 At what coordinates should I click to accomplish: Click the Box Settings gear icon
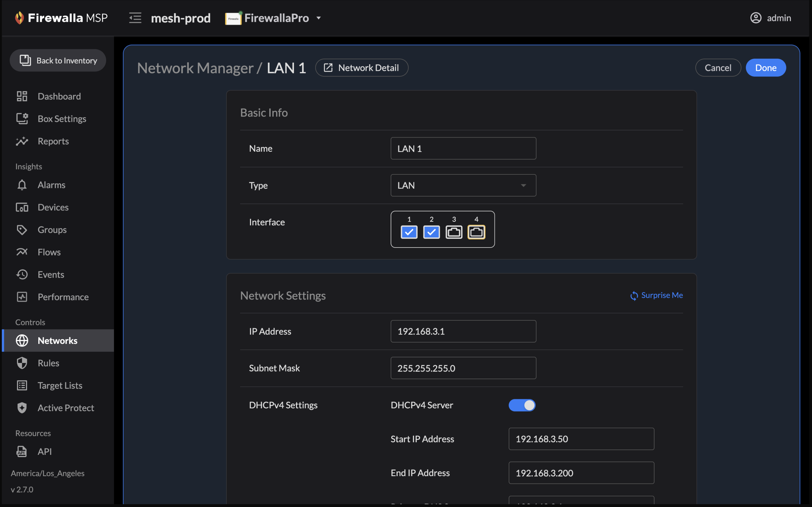pos(22,119)
